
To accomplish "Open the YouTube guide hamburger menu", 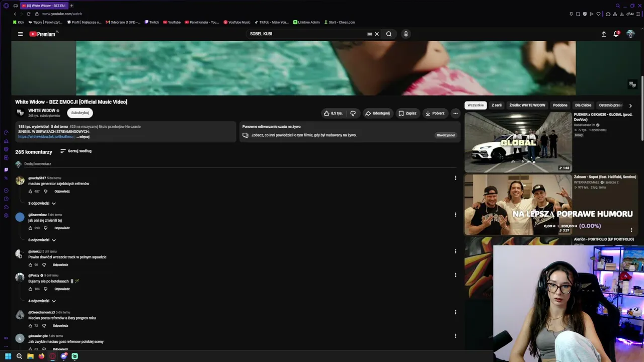I will pos(20,34).
